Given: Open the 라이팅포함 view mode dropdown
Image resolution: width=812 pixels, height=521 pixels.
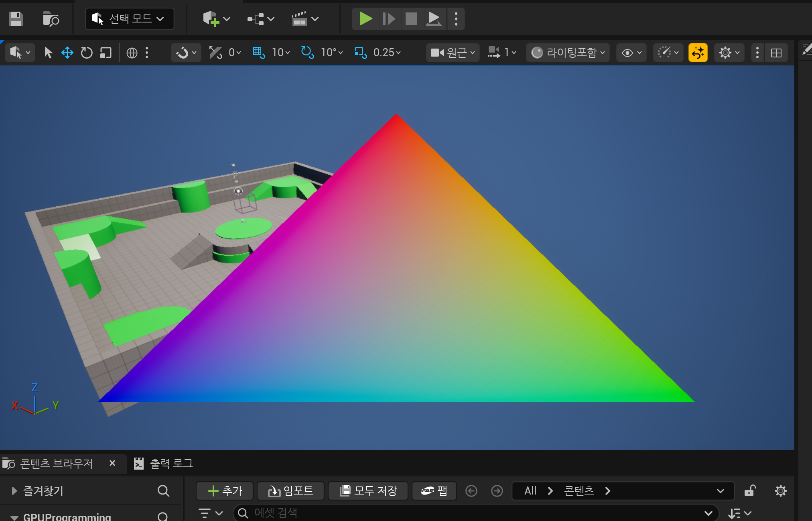Looking at the screenshot, I should click(x=567, y=53).
